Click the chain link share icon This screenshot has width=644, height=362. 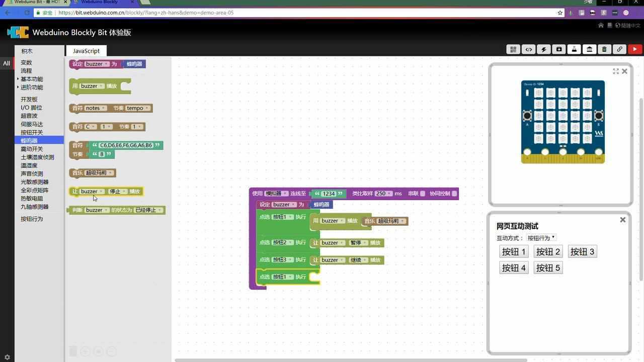pos(619,49)
